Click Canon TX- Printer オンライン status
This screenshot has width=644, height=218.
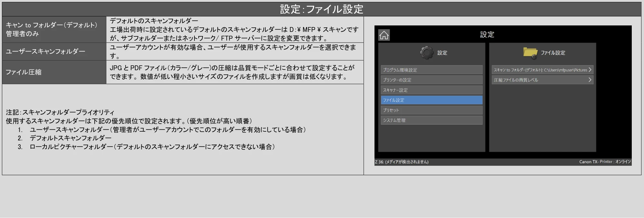pyautogui.click(x=605, y=162)
